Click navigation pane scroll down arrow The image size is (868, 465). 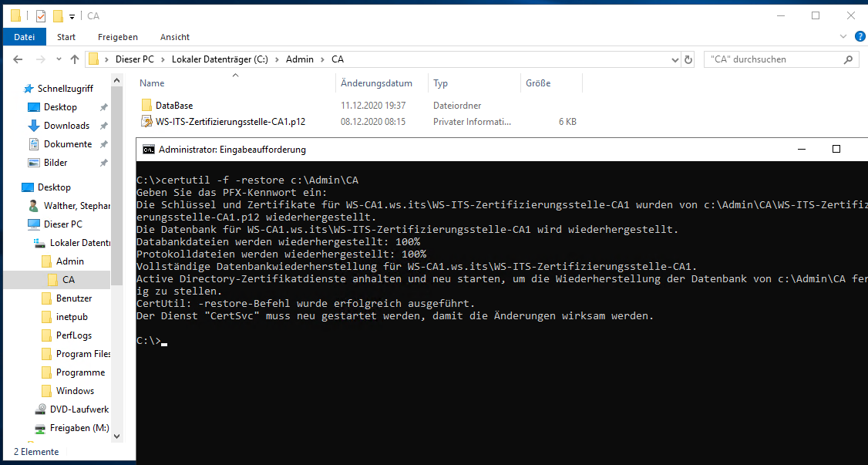coord(117,436)
